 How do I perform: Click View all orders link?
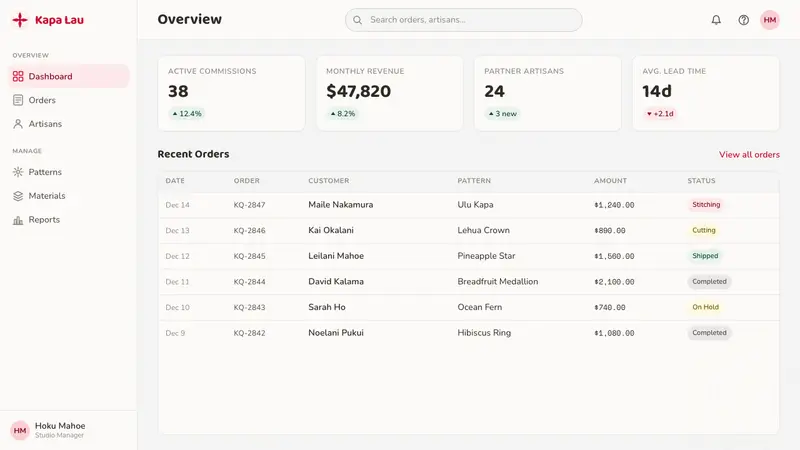click(749, 155)
